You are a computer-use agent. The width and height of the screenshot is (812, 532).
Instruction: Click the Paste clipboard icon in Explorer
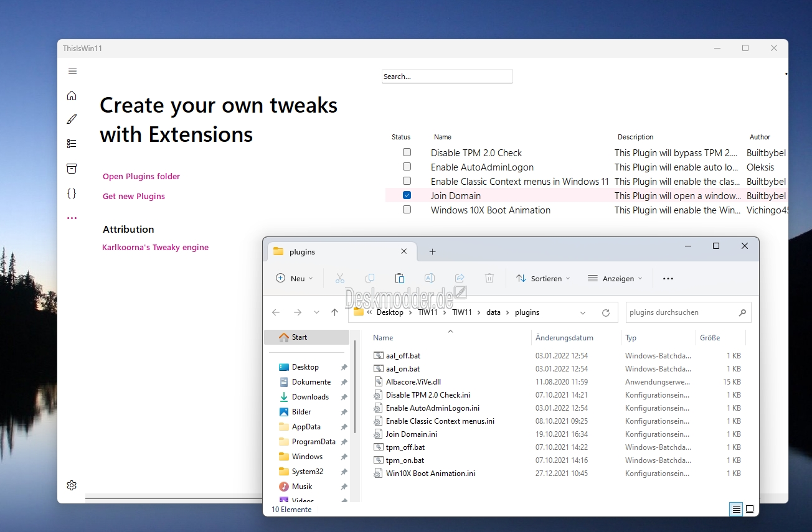[400, 278]
